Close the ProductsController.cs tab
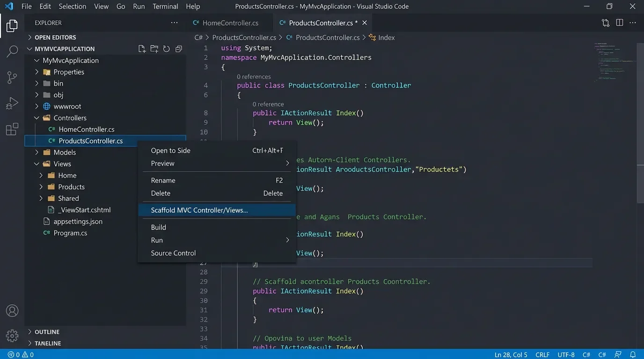Viewport: 644px width, 359px height. 365,22
